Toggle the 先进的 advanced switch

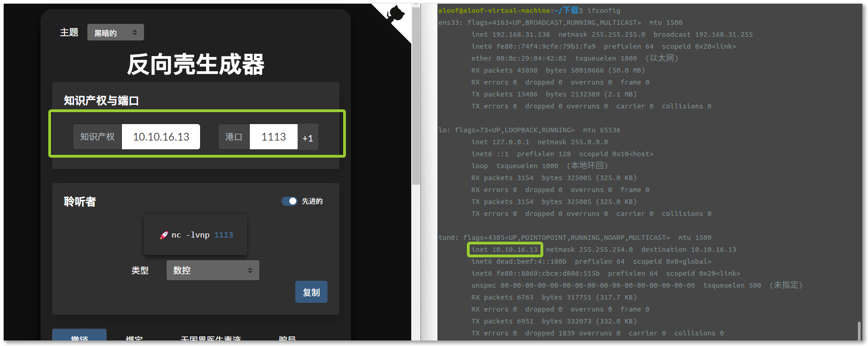pos(289,201)
